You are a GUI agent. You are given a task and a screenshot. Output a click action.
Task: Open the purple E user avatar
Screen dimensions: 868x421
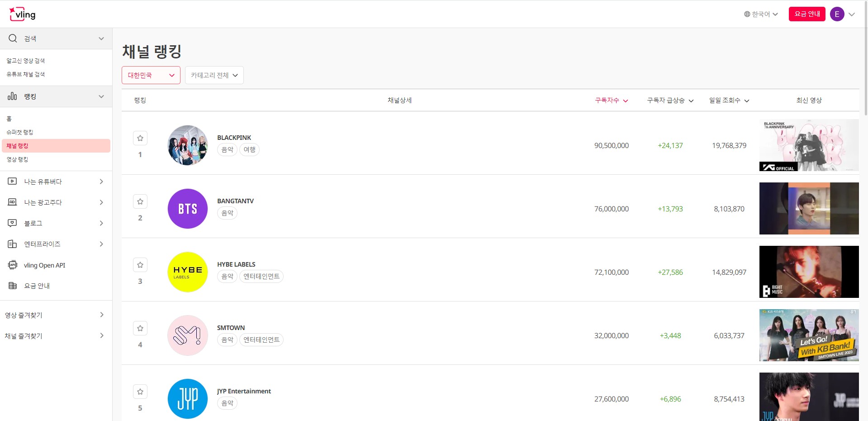(x=837, y=14)
